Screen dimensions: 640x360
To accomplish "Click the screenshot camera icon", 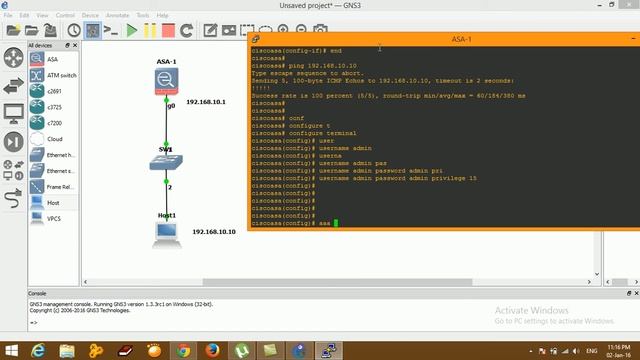I will pyautogui.click(x=320, y=29).
